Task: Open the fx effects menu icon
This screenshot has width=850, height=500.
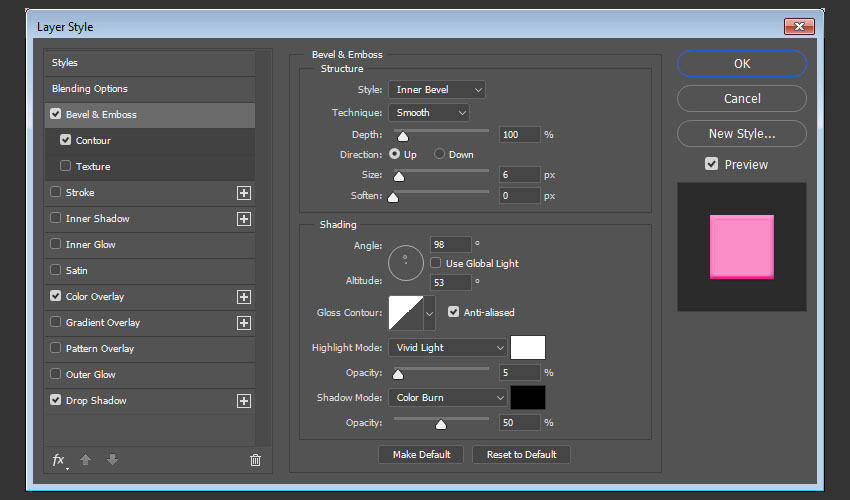Action: tap(59, 460)
